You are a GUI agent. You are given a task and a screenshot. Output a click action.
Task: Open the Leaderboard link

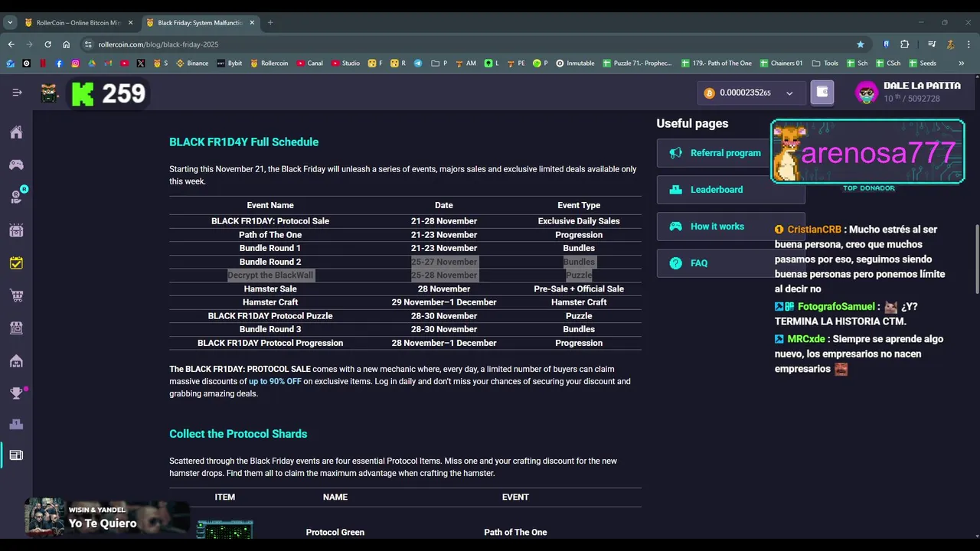click(x=730, y=190)
